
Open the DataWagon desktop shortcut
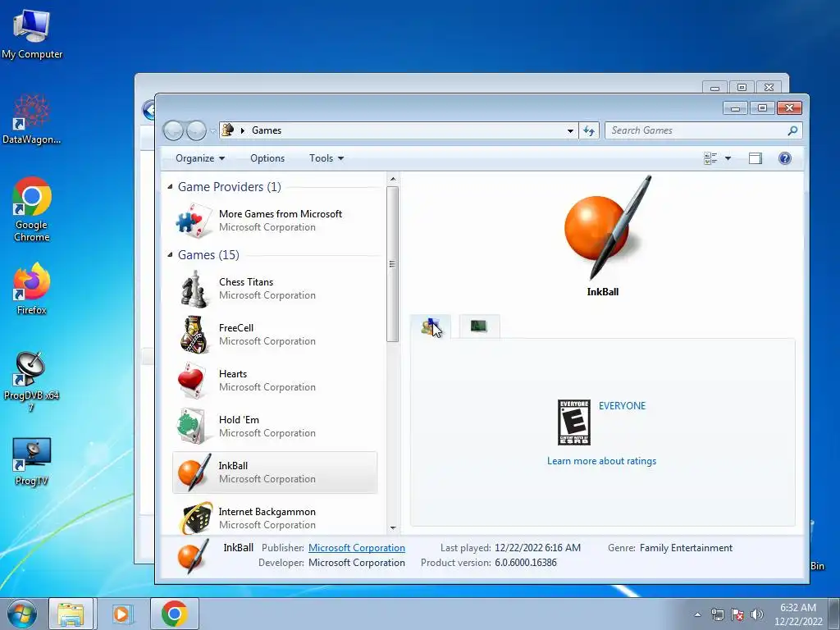click(x=32, y=119)
